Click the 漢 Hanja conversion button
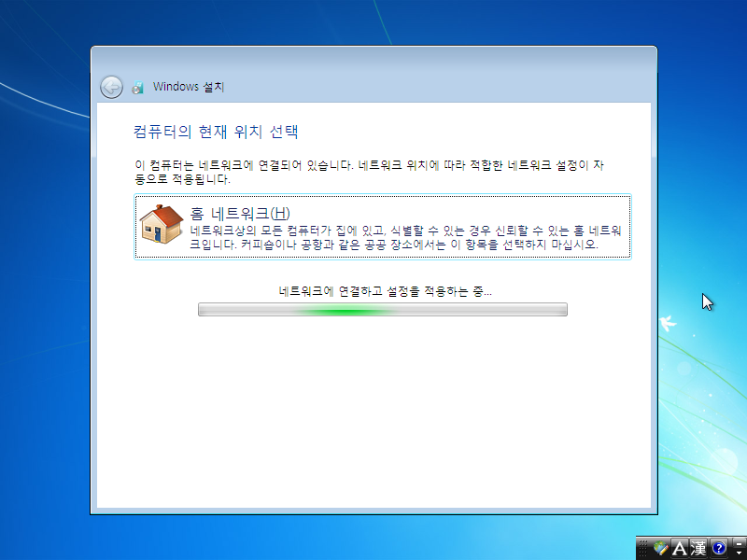 (x=698, y=548)
